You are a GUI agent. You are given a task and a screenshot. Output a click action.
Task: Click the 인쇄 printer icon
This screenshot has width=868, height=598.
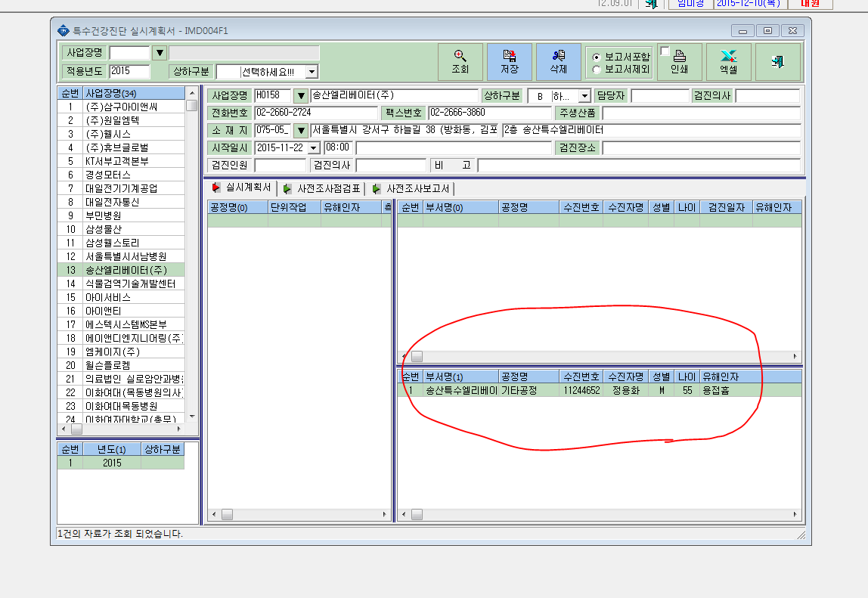pos(680,56)
